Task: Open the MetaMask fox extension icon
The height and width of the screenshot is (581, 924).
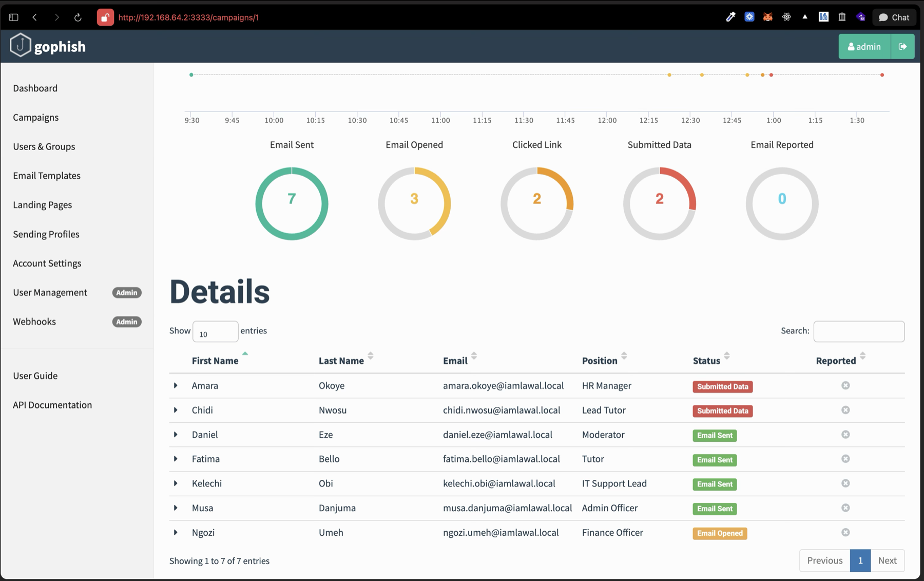Action: [x=767, y=17]
